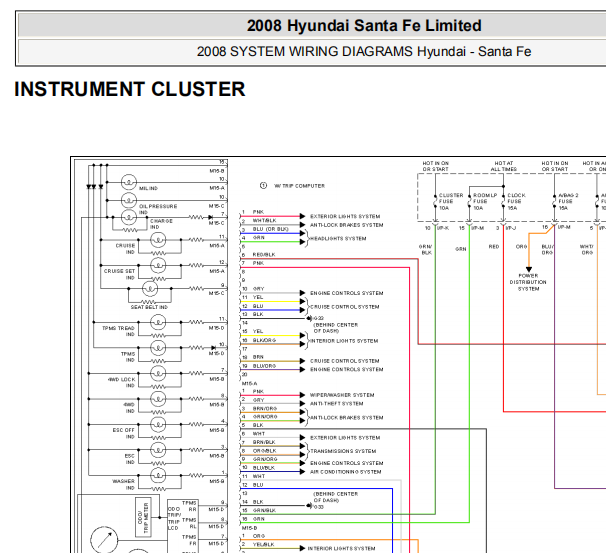
Task: Click the YEL/BLK wire label
Action: [x=264, y=544]
